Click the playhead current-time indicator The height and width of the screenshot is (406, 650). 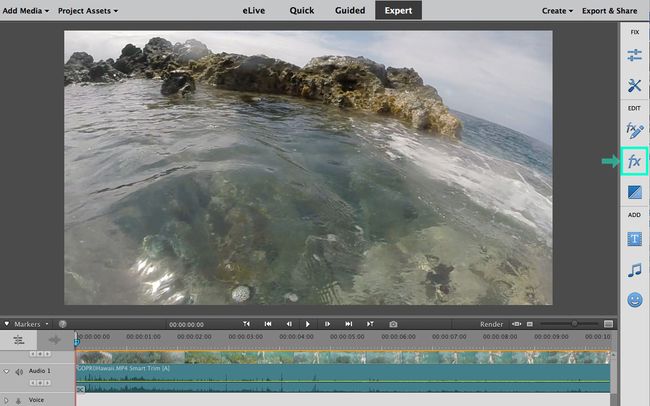[77, 342]
